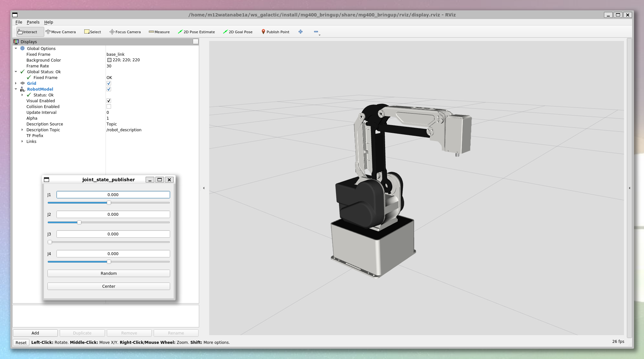Disable the Visual Enabled checkbox
The height and width of the screenshot is (359, 644).
109,101
